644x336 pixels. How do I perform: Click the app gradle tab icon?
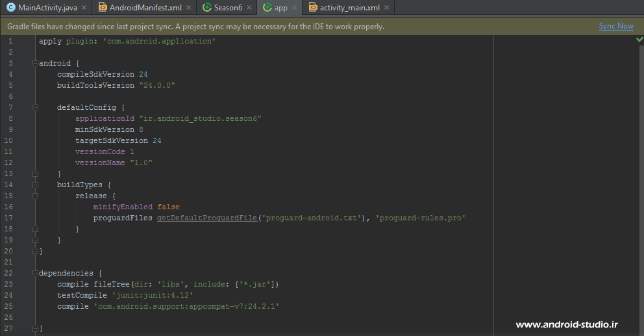pyautogui.click(x=267, y=8)
